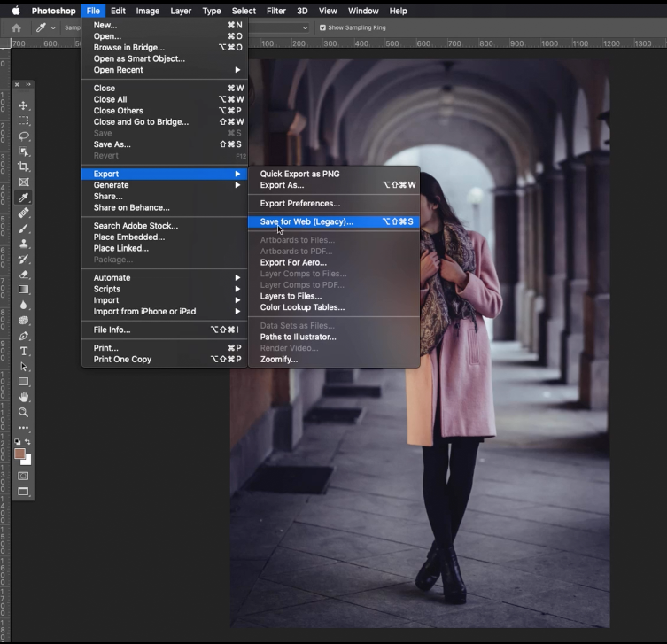Select the Brush tool
Screen dimensions: 667x644
click(x=24, y=229)
